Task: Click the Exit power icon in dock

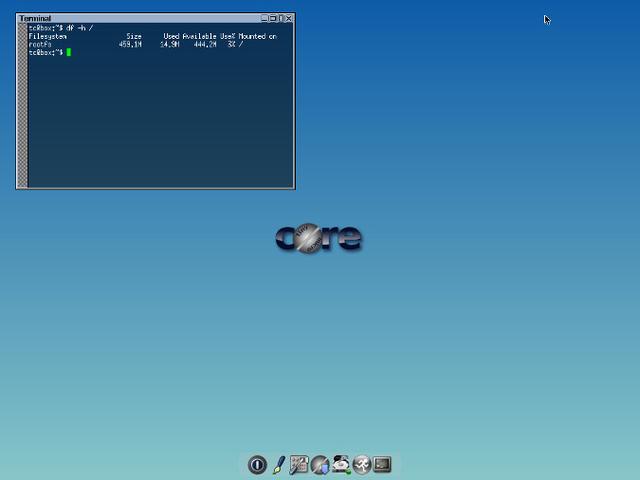Action: point(257,465)
